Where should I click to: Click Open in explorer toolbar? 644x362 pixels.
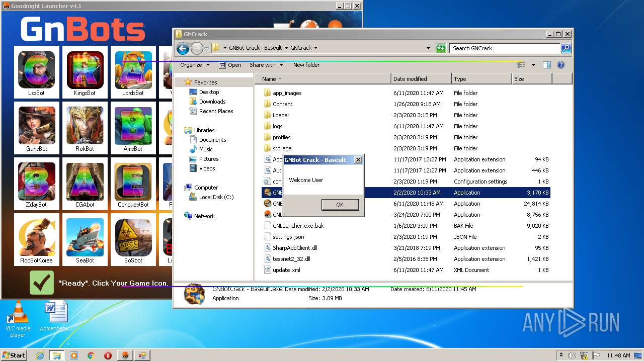(x=230, y=65)
